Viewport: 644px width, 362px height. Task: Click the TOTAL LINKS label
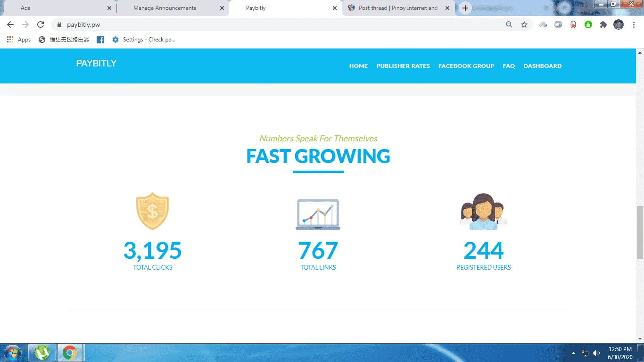point(318,267)
